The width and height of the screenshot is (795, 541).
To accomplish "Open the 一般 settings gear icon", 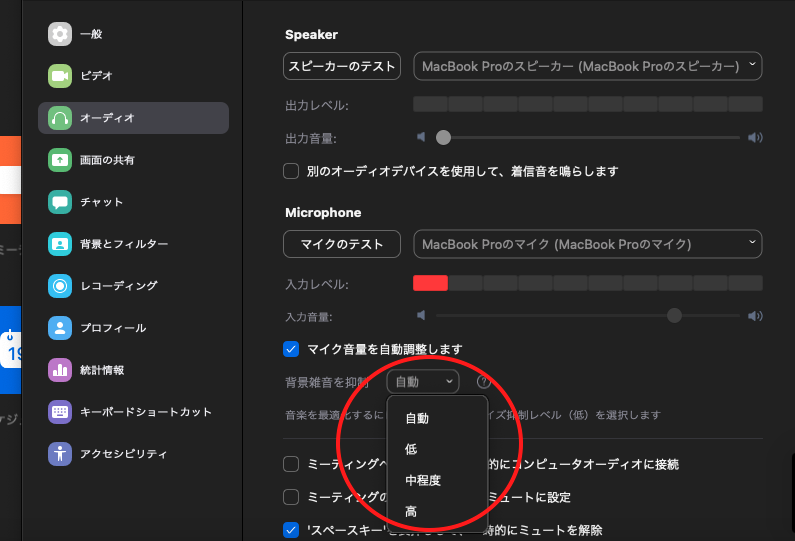I will tap(61, 34).
